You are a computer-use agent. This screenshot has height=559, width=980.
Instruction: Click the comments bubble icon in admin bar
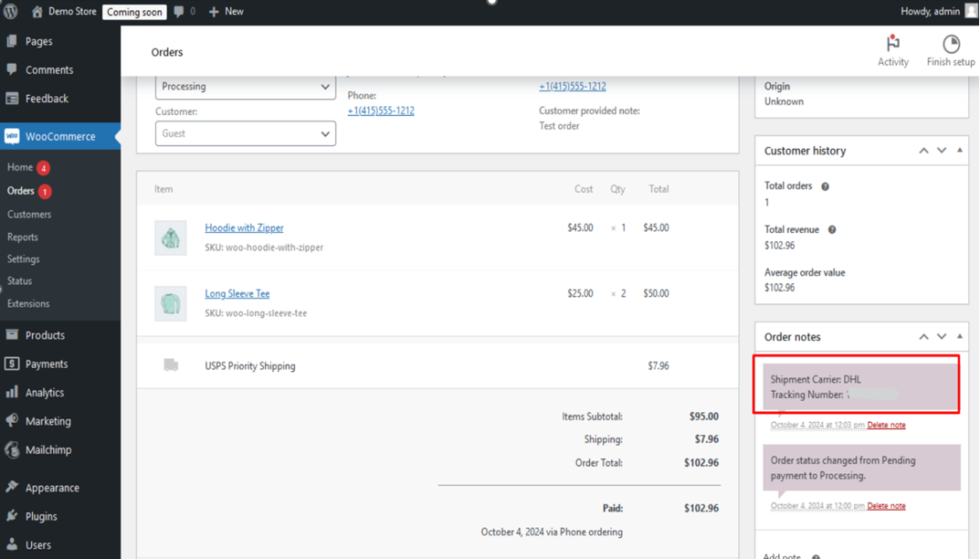coord(179,12)
